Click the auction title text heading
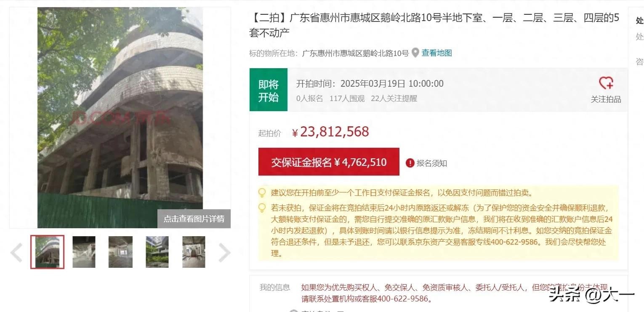The width and height of the screenshot is (644, 312). (434, 25)
